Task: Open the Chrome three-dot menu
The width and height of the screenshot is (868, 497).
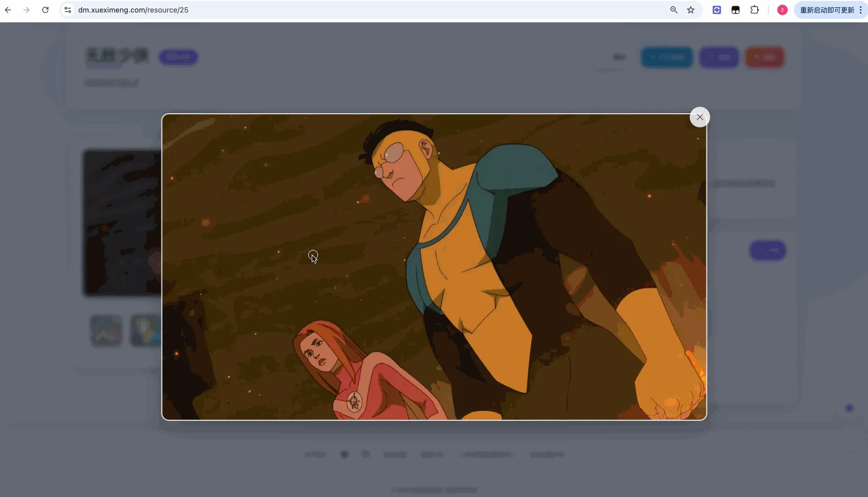Action: (x=861, y=10)
